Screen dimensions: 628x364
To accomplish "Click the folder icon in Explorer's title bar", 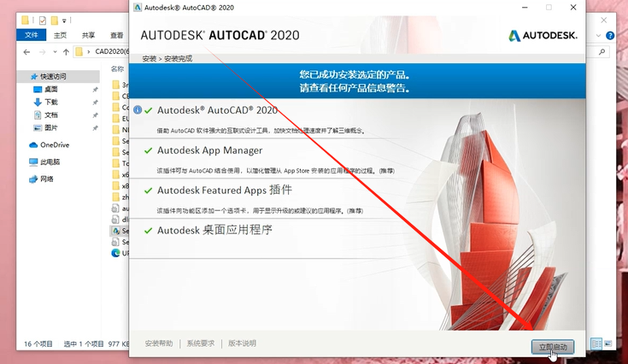I will [x=26, y=20].
